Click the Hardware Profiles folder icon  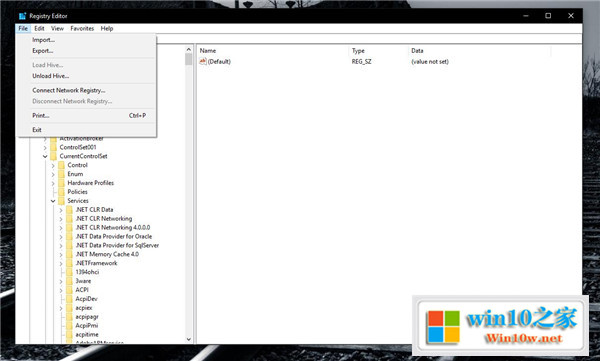coord(62,183)
